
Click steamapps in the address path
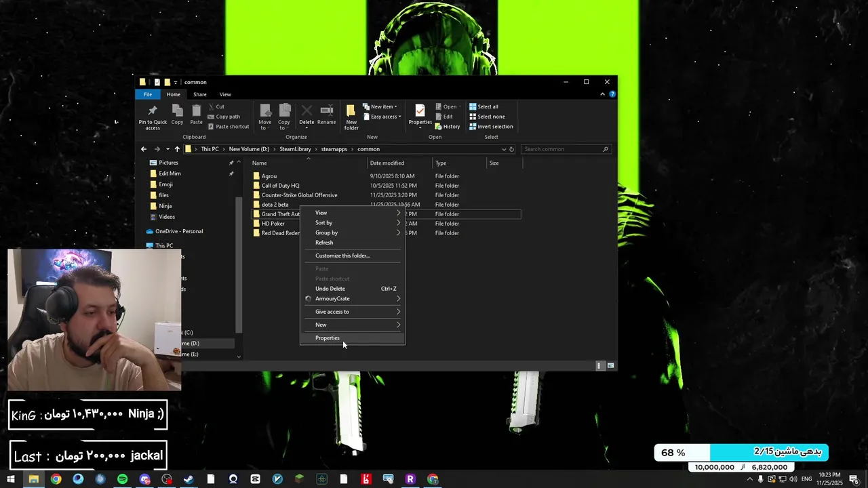334,149
